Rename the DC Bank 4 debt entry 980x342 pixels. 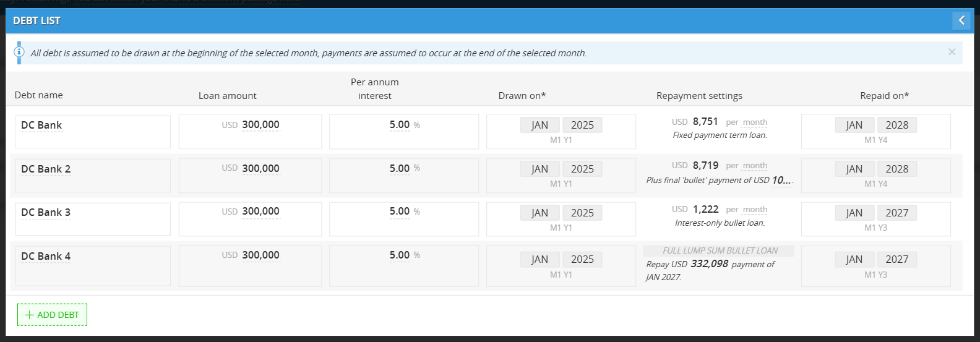(46, 257)
